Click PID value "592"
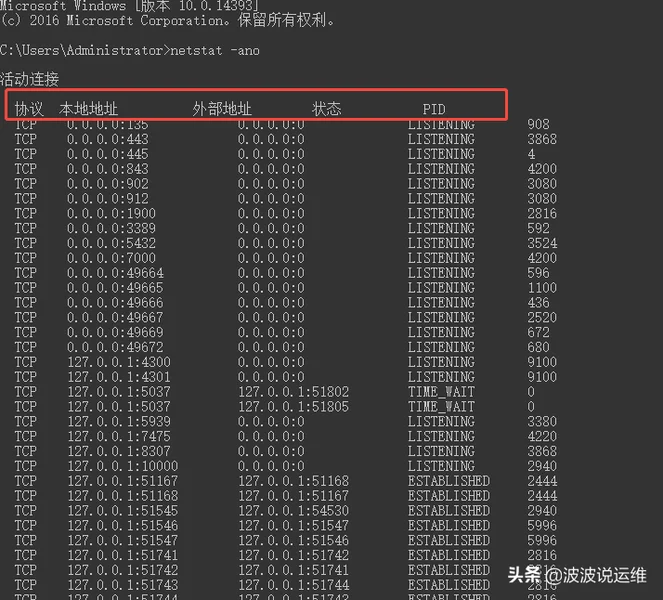 coord(538,228)
